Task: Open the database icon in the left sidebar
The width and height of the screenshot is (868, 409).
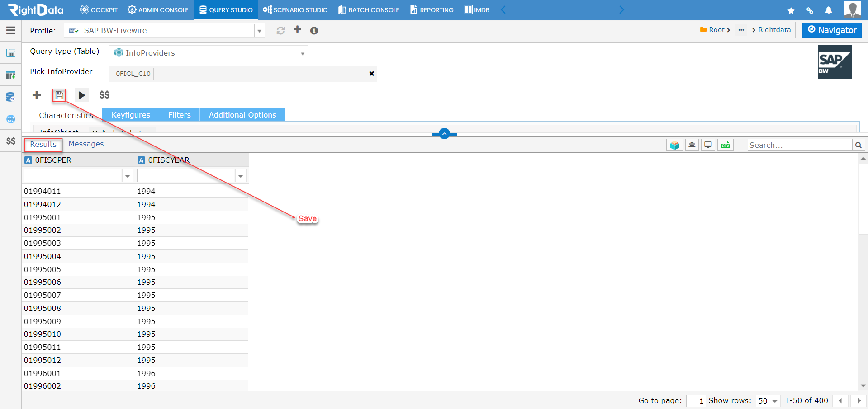Action: click(10, 97)
